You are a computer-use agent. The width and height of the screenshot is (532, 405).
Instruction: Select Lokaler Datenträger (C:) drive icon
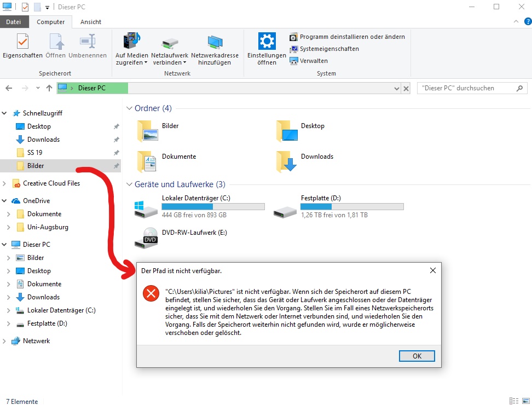(x=146, y=209)
